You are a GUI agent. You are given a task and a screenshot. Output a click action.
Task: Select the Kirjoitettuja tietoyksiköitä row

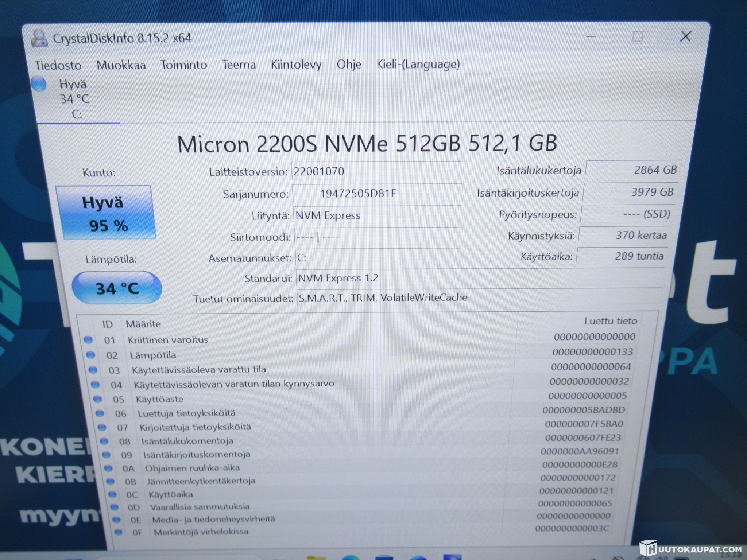360,425
